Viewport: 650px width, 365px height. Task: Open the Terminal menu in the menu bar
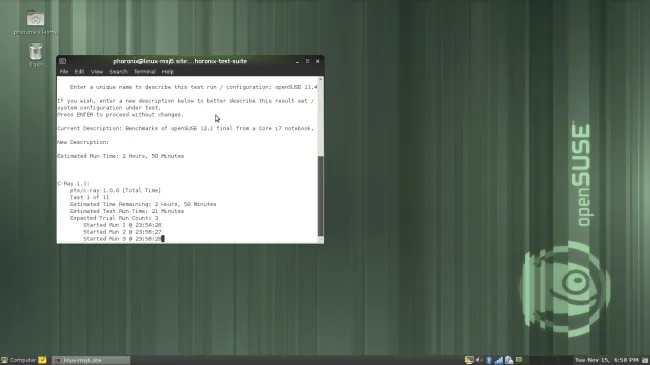tap(145, 72)
